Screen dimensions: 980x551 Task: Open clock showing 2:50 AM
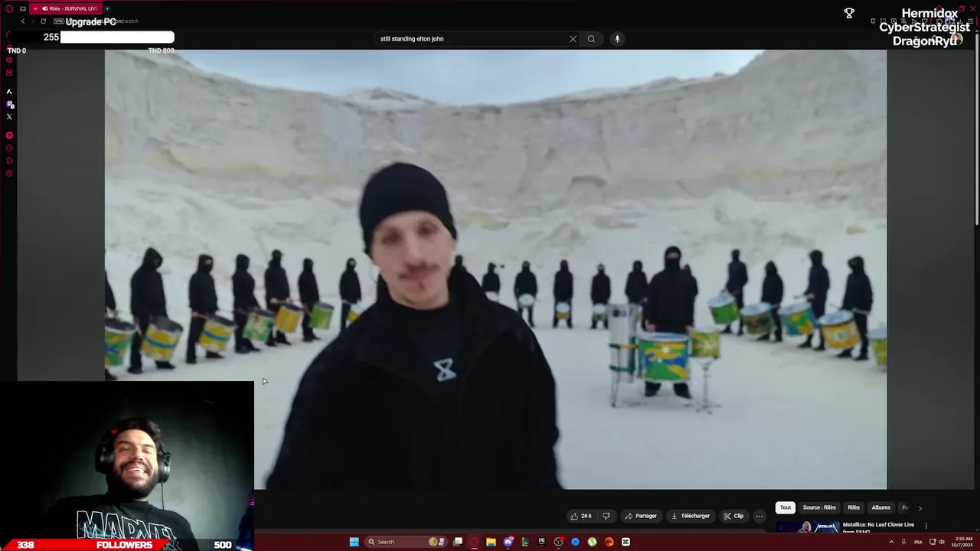pyautogui.click(x=962, y=542)
